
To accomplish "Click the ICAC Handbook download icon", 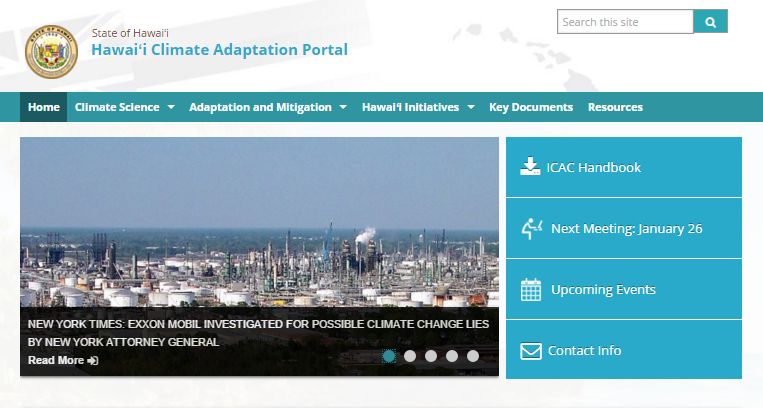I will point(530,167).
